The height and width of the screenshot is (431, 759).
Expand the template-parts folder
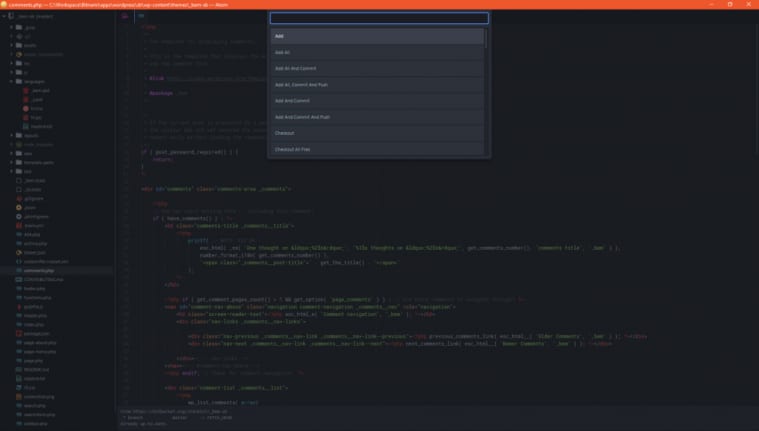point(12,162)
